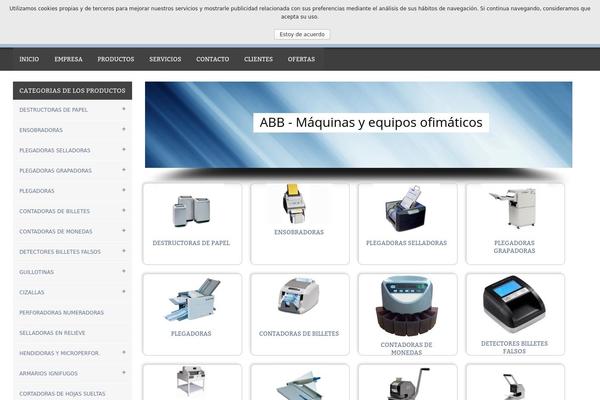This screenshot has width=600, height=400.
Task: Click the folder stapler product image
Action: [x=514, y=209]
